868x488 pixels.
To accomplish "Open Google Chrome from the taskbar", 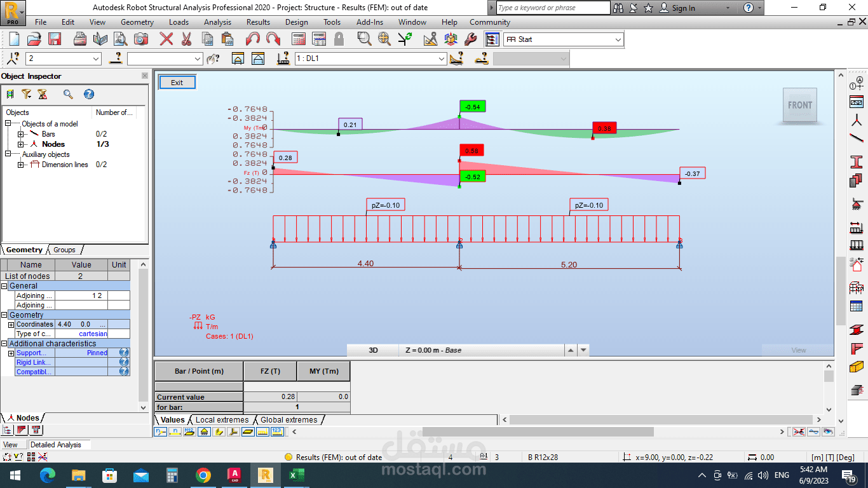I will [203, 475].
